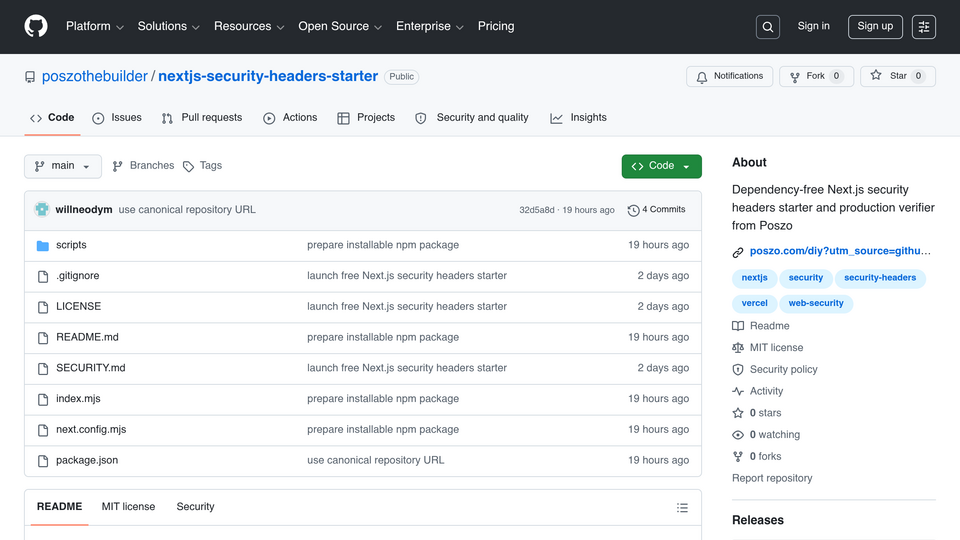
Task: Open nextjs-security-headers-starter repository link
Action: (x=268, y=77)
